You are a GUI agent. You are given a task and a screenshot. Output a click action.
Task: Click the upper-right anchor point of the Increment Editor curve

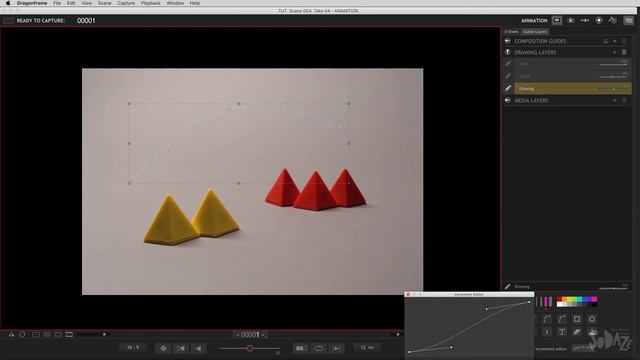coord(529,302)
